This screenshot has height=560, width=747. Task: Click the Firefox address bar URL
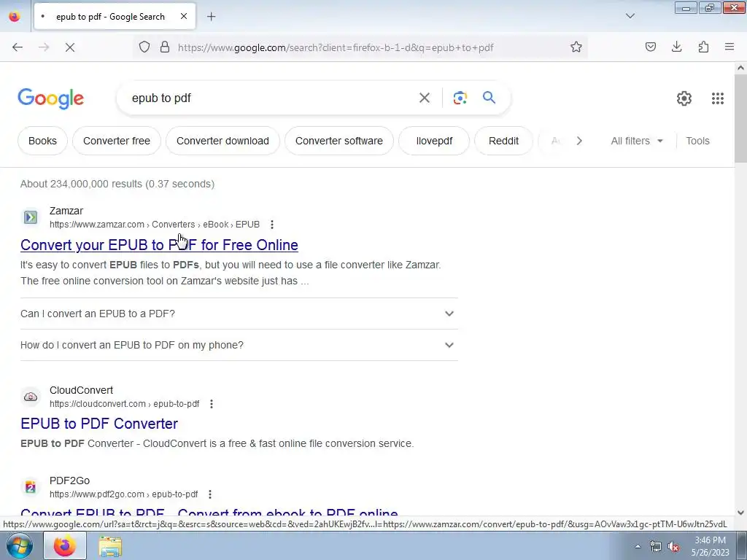tap(336, 47)
